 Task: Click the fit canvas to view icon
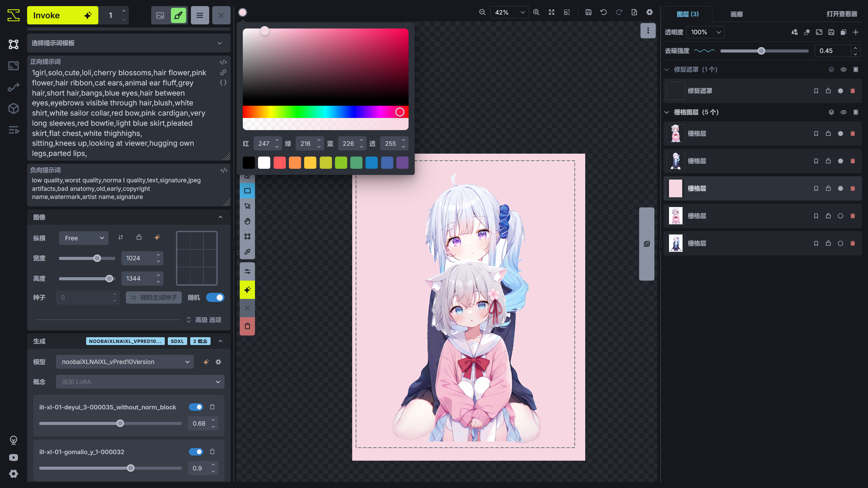[551, 12]
